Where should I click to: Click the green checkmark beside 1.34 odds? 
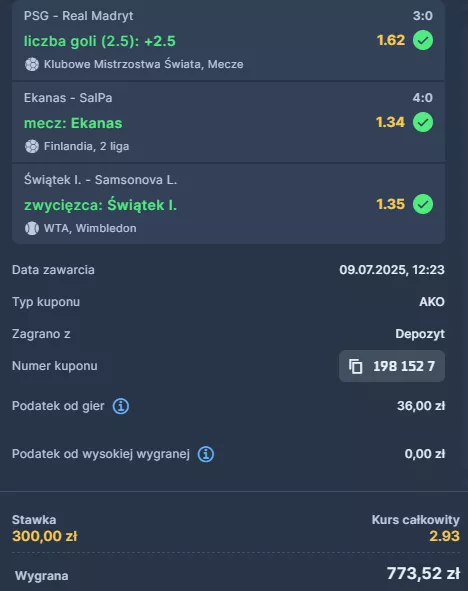tap(423, 122)
